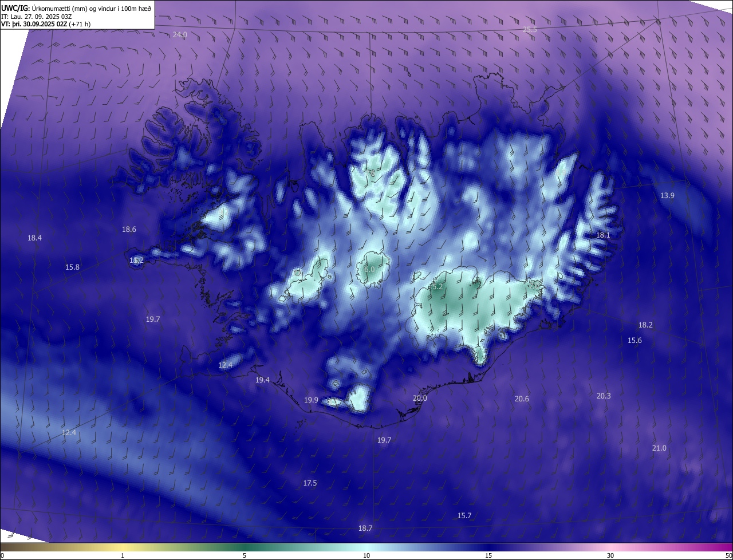Click the 18.1 value label on the map
The image size is (733, 560).
[603, 235]
